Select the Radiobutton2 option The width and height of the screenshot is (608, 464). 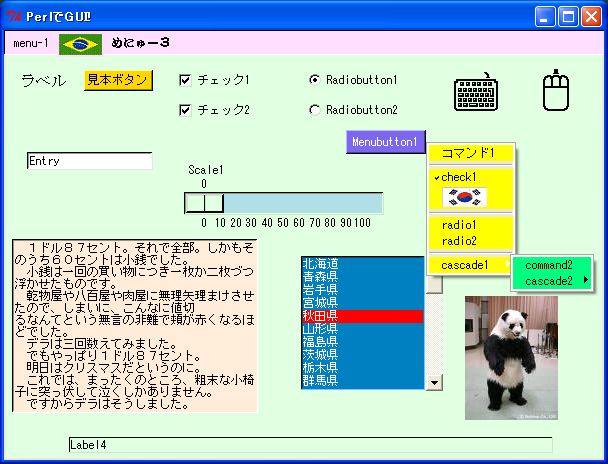315,110
